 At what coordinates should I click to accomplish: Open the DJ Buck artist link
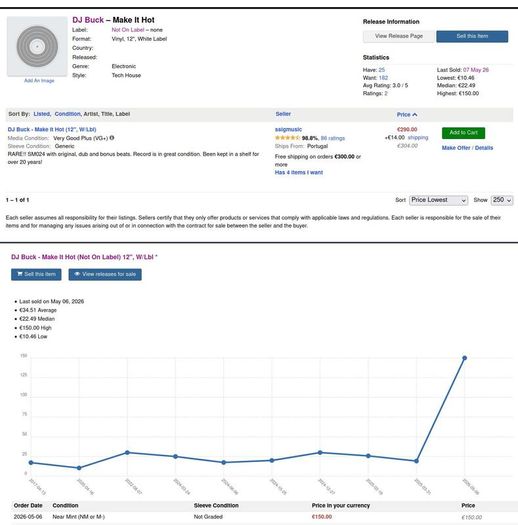point(88,20)
